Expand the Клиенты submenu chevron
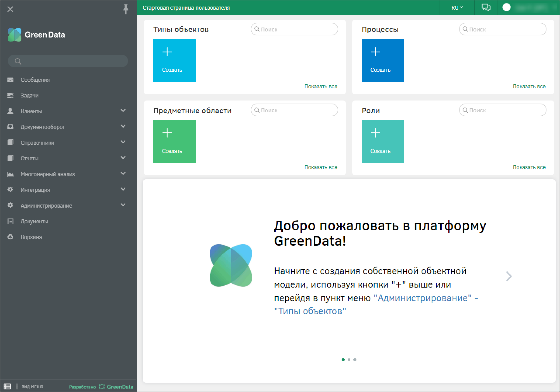560x392 pixels. 123,111
